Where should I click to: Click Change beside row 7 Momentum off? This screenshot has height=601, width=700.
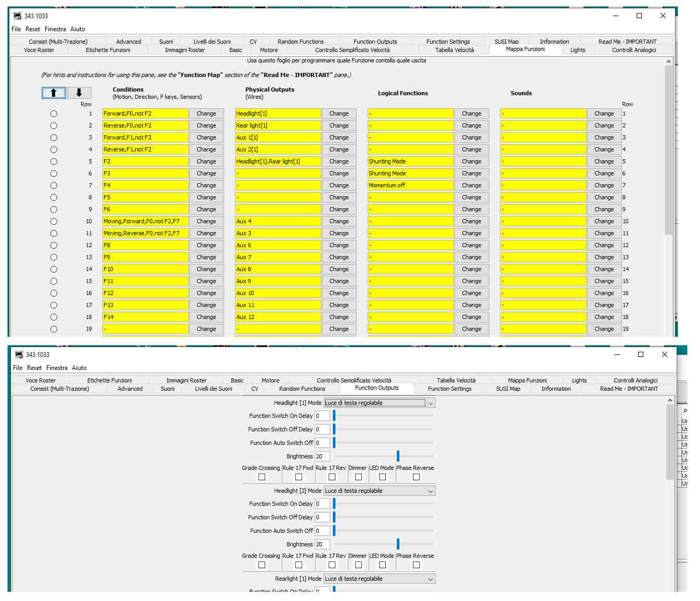point(471,186)
